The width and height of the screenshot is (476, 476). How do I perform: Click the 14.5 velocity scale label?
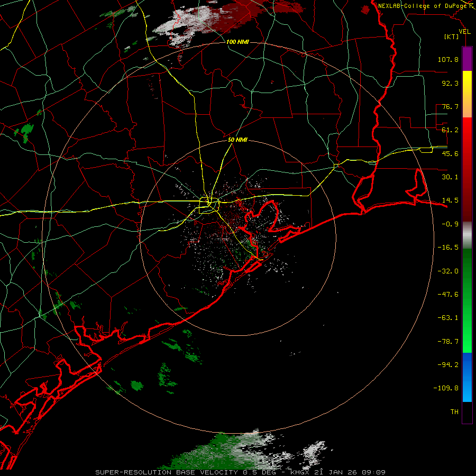tap(450, 200)
